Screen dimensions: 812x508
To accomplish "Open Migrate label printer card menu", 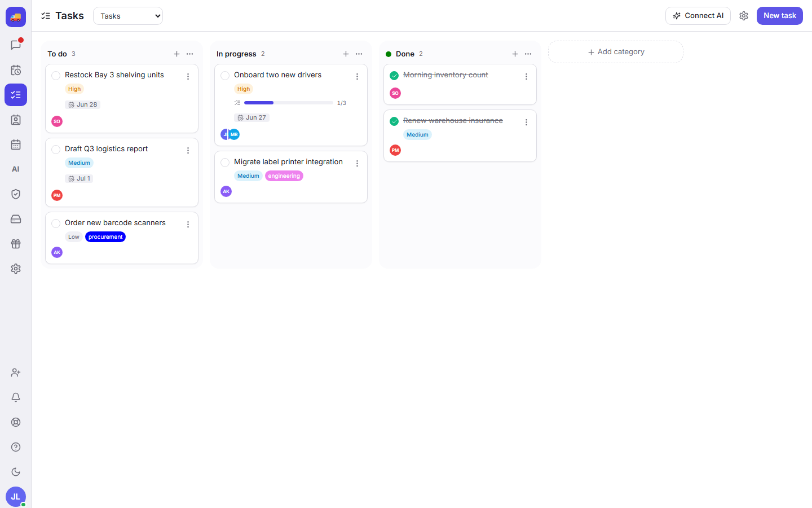I will click(x=357, y=164).
